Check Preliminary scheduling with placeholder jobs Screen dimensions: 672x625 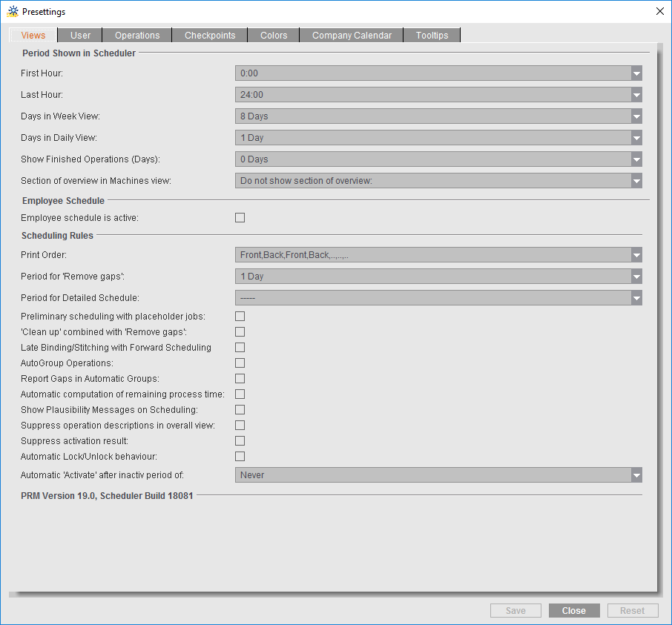[x=240, y=316]
